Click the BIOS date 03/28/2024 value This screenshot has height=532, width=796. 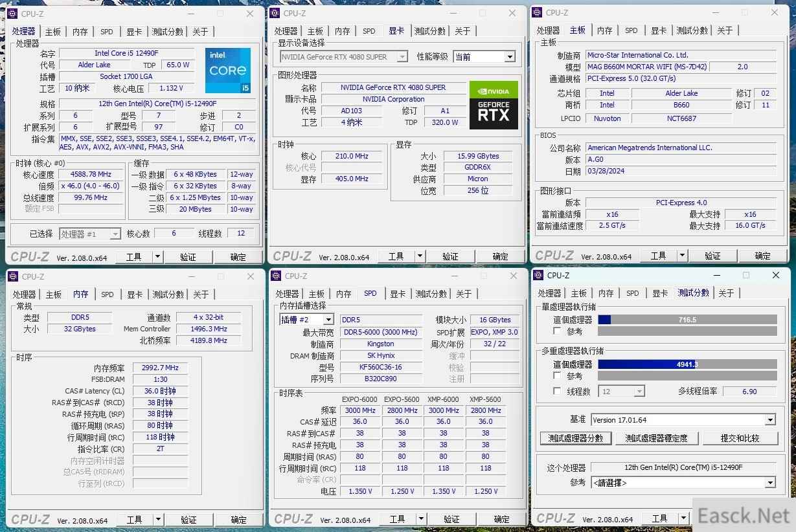pyautogui.click(x=681, y=172)
